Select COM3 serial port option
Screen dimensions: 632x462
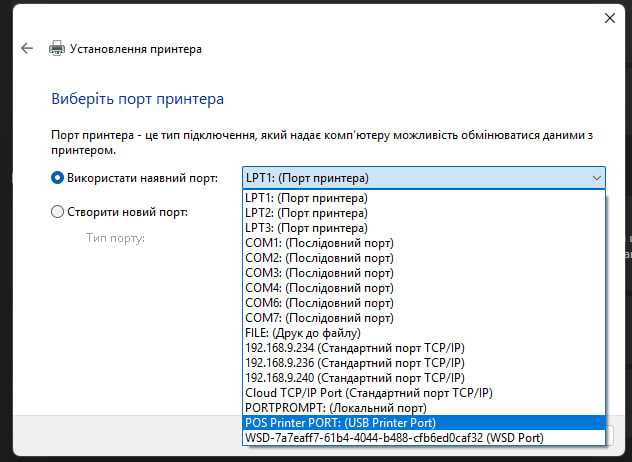(x=319, y=273)
